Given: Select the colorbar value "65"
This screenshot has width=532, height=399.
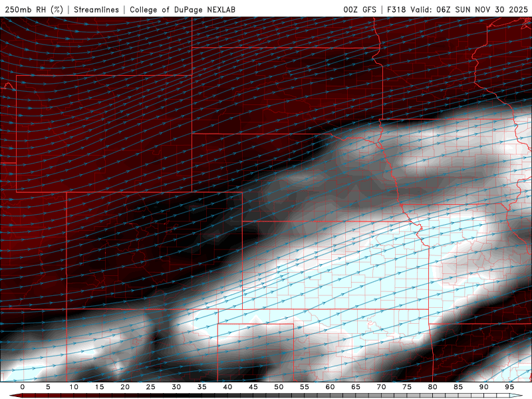Looking at the screenshot, I should (x=356, y=387).
